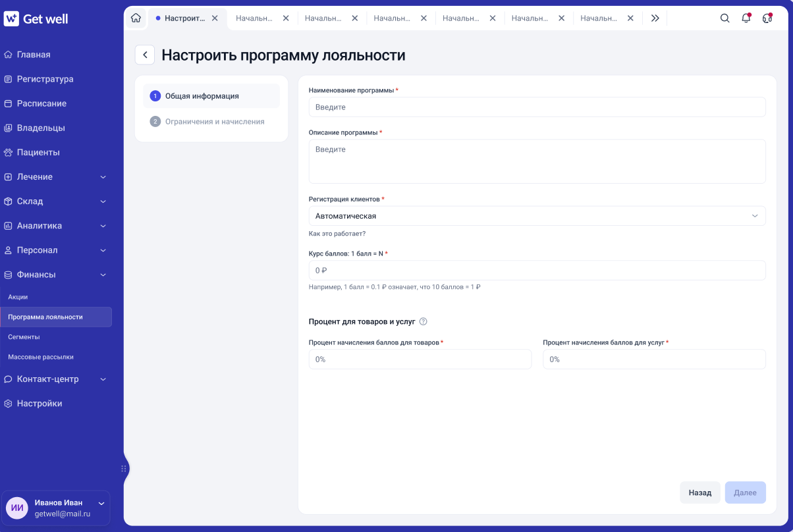Image resolution: width=793 pixels, height=532 pixels.
Task: Click the Контакт-центр chat icon
Action: pos(9,379)
